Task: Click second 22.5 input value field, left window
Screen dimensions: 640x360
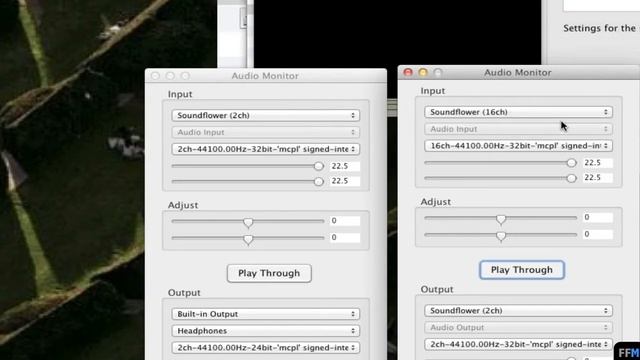Action: (345, 181)
